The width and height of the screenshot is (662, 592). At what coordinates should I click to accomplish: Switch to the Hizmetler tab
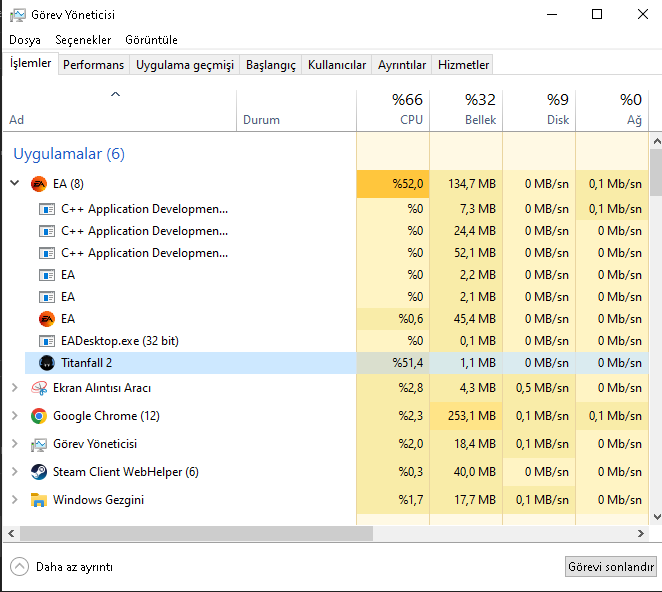pos(463,65)
